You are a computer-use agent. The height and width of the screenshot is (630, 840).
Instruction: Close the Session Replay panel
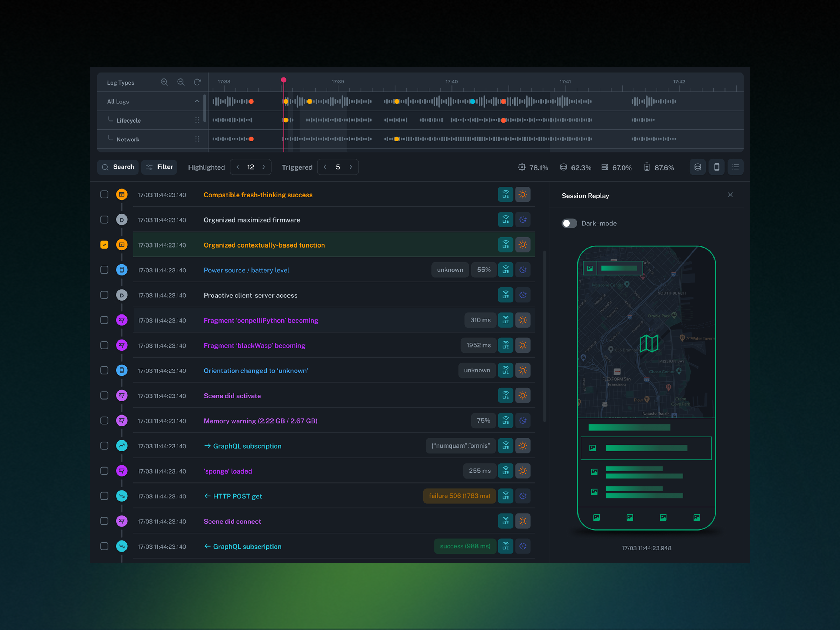click(730, 195)
